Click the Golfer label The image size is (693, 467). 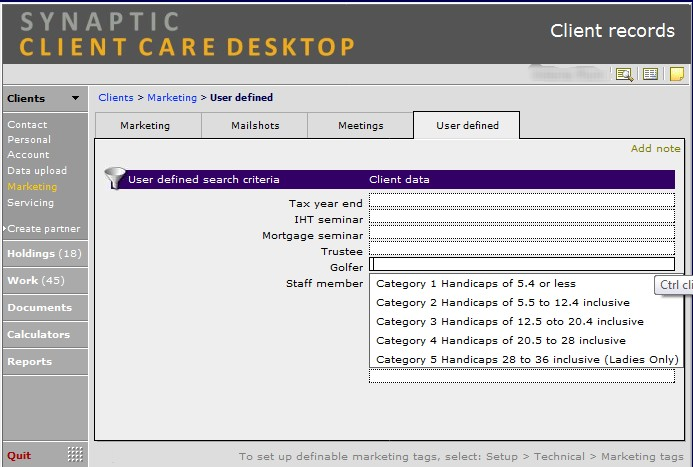coord(346,268)
